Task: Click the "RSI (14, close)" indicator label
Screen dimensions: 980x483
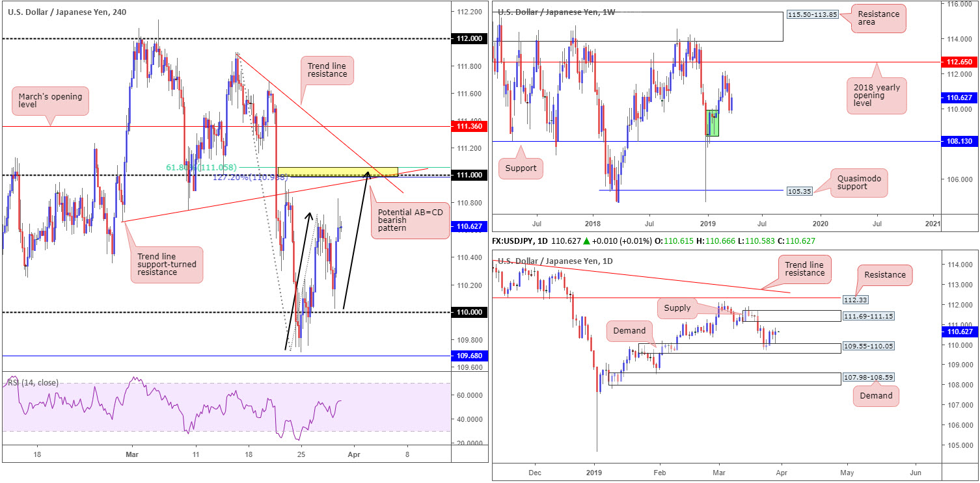Action: pos(33,382)
